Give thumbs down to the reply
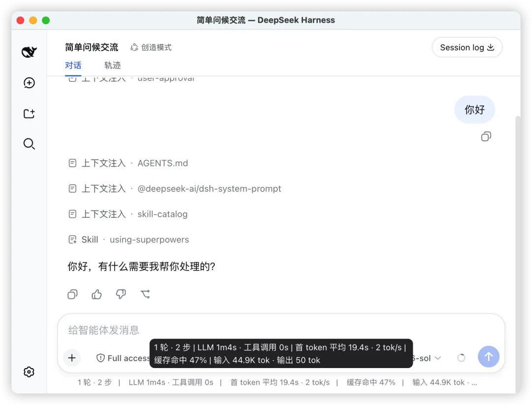532x405 pixels. click(x=121, y=294)
